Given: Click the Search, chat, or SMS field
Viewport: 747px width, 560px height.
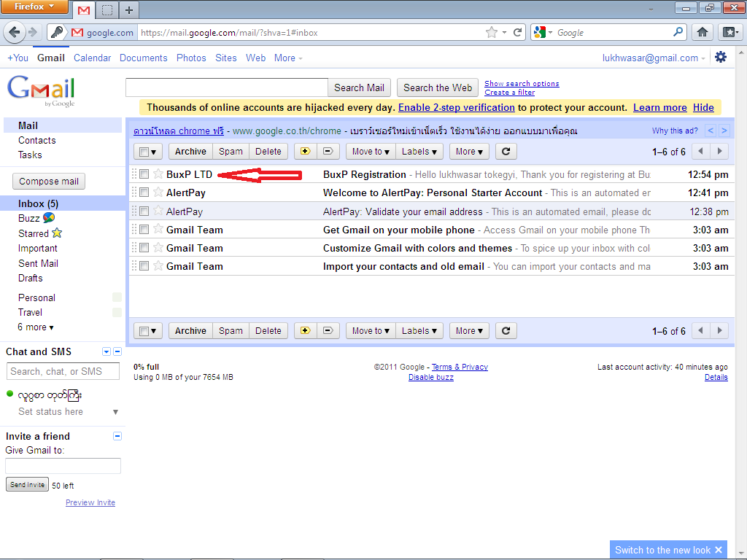Looking at the screenshot, I should pos(63,371).
